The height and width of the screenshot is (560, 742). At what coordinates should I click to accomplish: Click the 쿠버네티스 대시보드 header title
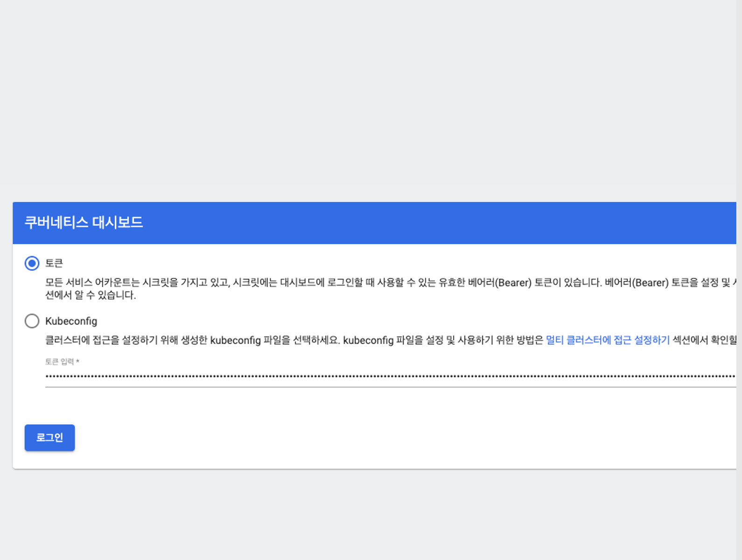(84, 222)
